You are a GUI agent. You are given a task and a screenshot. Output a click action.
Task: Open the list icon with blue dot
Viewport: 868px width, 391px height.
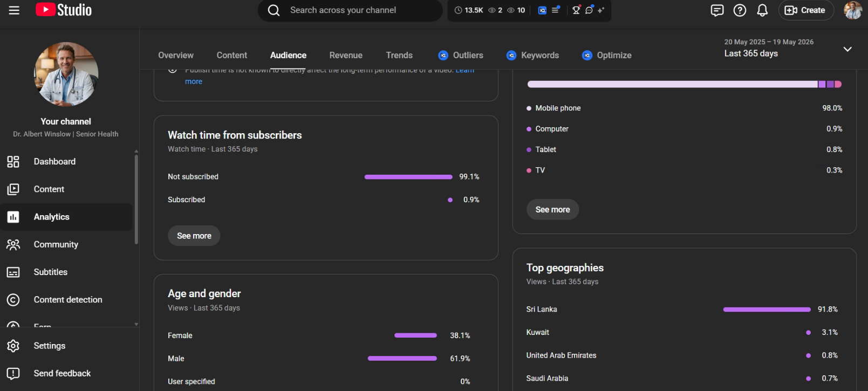[556, 10]
